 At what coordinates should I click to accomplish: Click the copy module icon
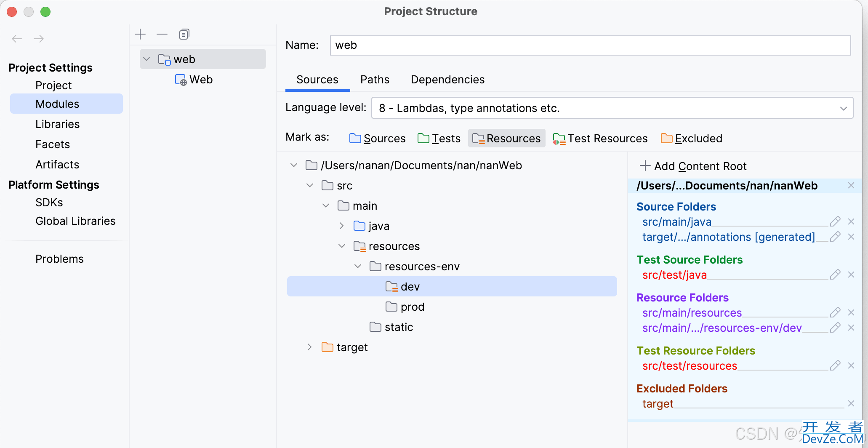point(184,34)
